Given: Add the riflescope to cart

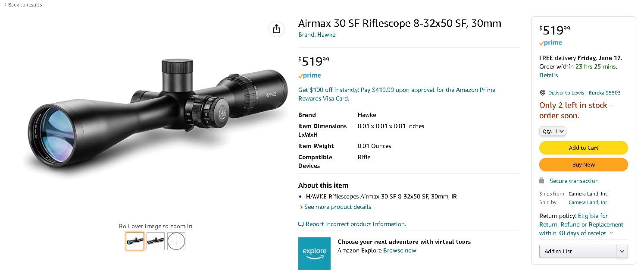Looking at the screenshot, I should click(583, 148).
